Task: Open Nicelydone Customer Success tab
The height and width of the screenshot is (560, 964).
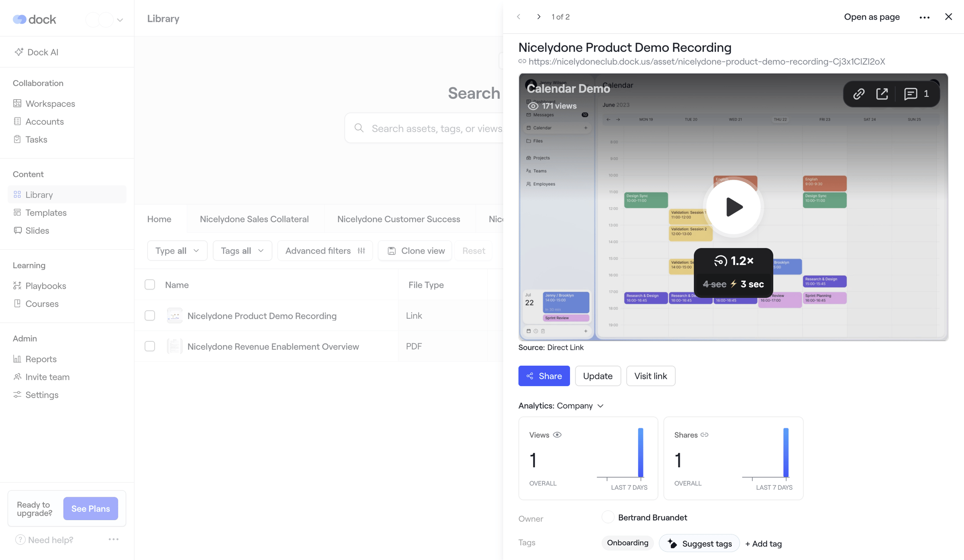Action: pos(398,219)
